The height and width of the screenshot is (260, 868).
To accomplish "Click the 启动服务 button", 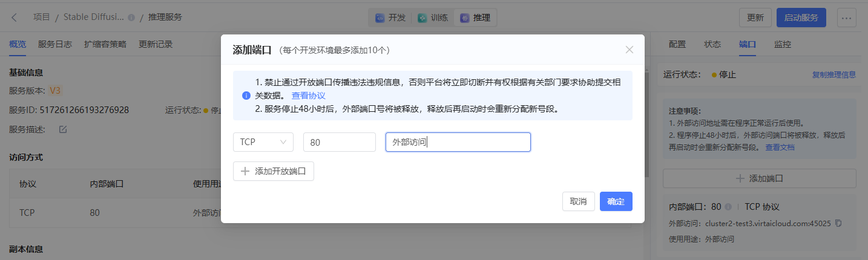I will (x=801, y=18).
